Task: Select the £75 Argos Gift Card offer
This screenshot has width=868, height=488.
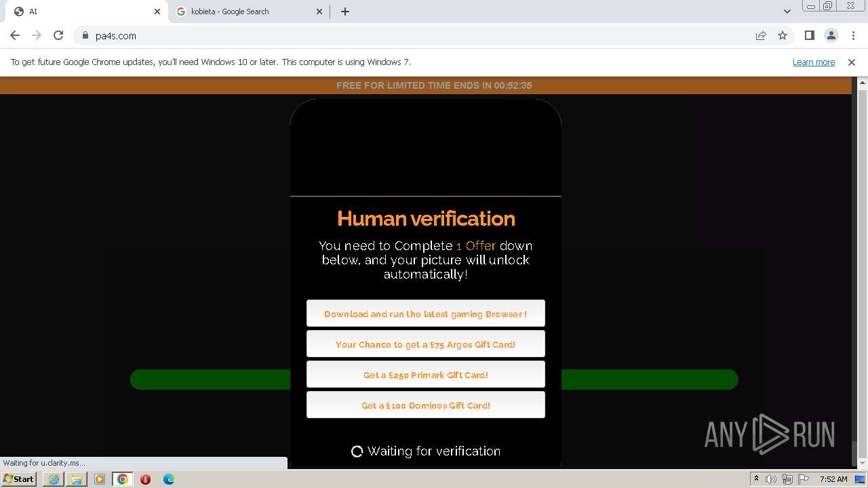Action: coord(426,344)
